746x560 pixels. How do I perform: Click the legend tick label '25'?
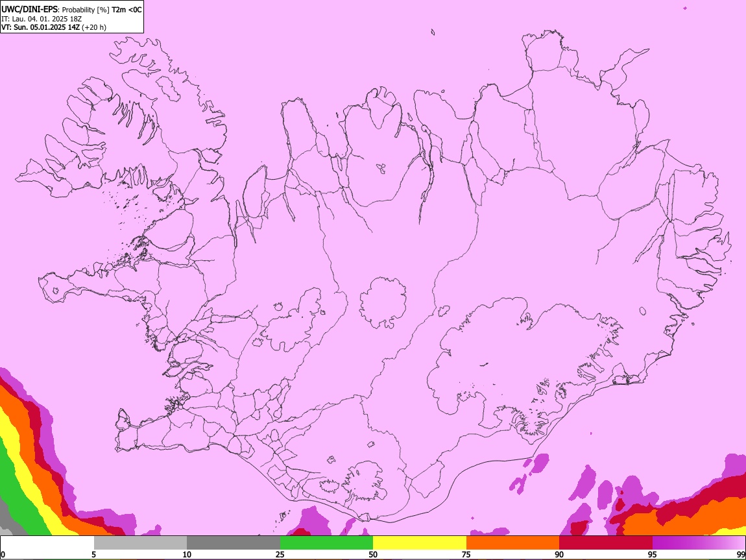[280, 554]
